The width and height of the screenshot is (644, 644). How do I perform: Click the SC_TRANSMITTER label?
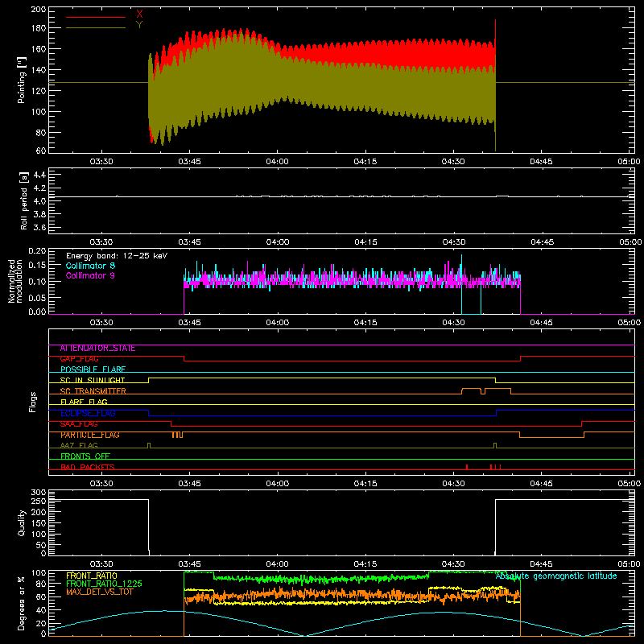coord(93,391)
